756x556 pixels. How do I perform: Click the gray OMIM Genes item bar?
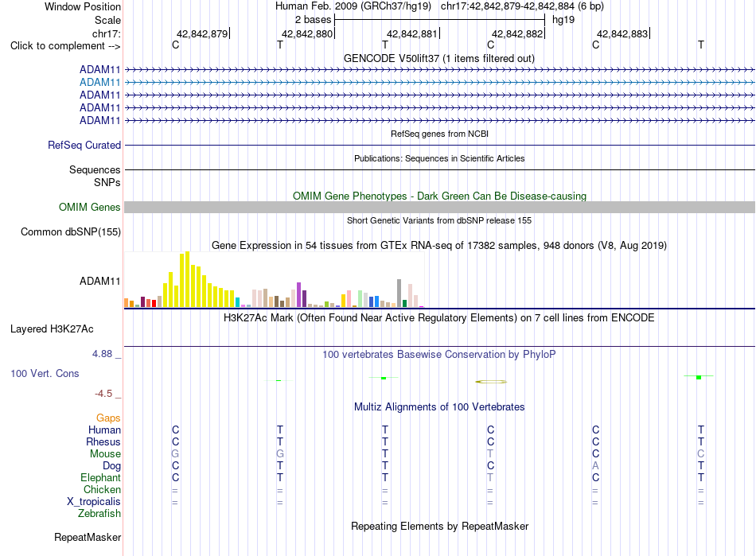439,207
